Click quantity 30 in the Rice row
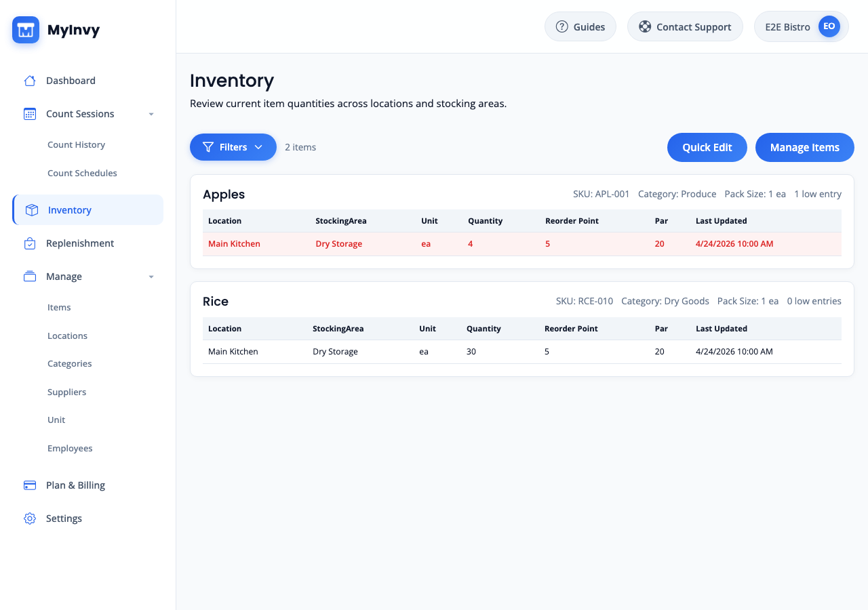This screenshot has height=610, width=868. click(471, 352)
